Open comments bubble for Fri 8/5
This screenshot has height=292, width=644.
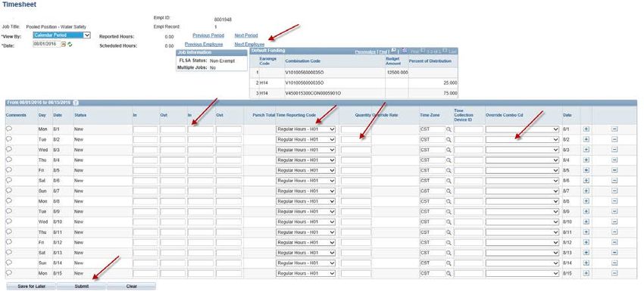point(8,169)
